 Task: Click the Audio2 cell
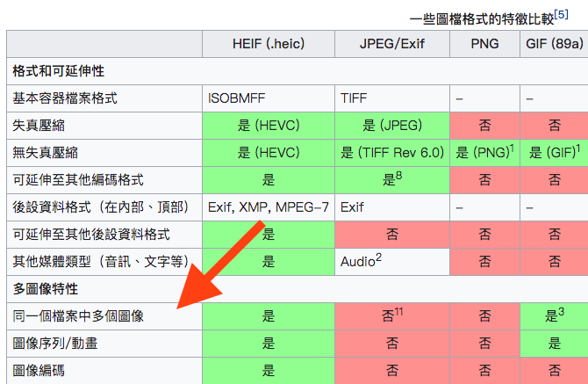pos(392,262)
